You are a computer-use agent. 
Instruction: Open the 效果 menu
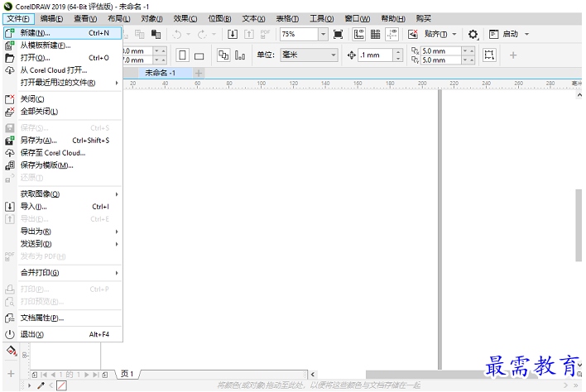(x=185, y=19)
